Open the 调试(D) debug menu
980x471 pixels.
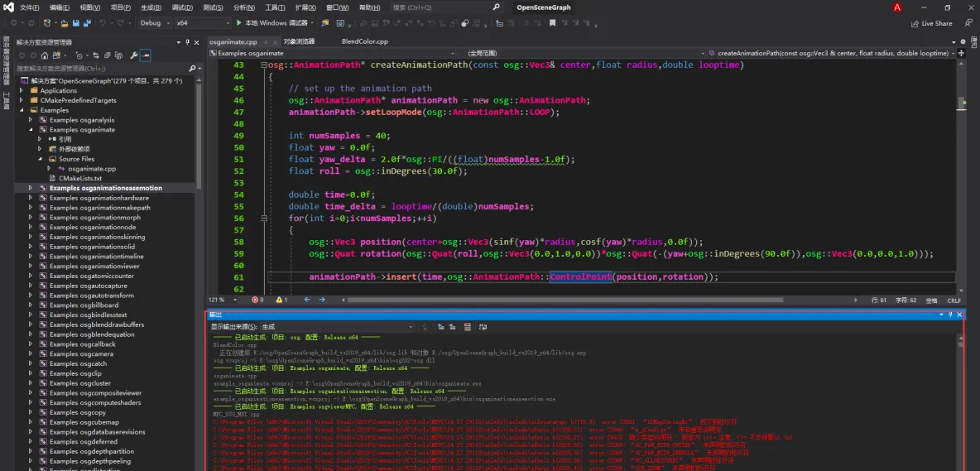(x=182, y=7)
